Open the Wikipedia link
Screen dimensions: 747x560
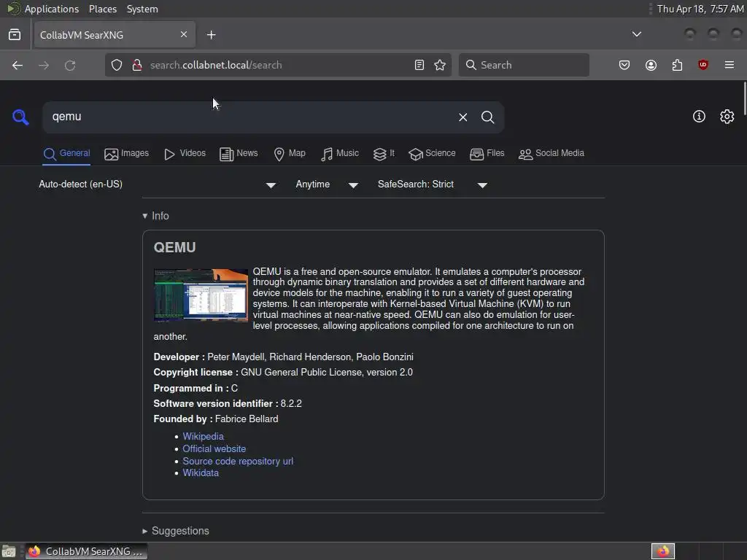coord(203,436)
